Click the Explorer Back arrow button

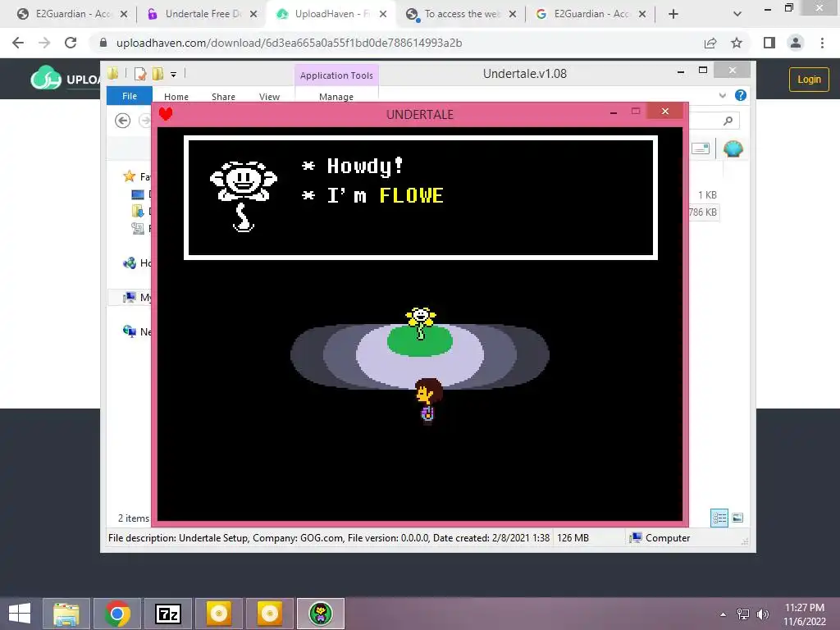tap(123, 121)
